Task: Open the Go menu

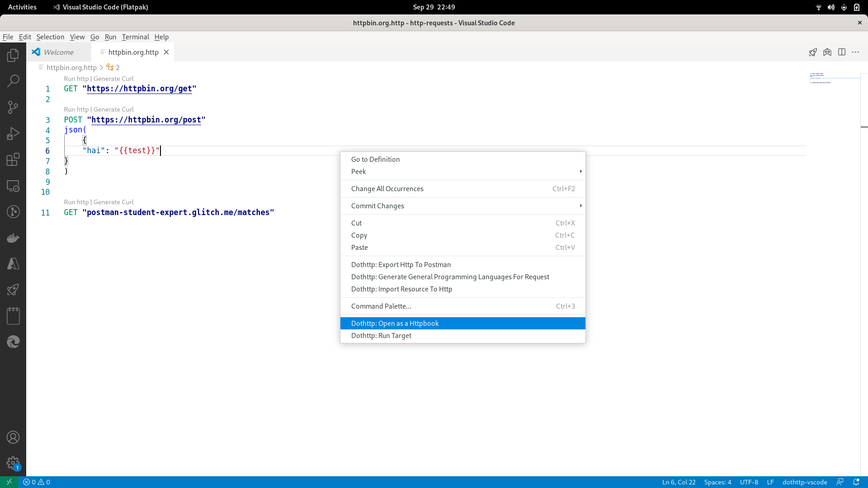Action: pos(94,37)
